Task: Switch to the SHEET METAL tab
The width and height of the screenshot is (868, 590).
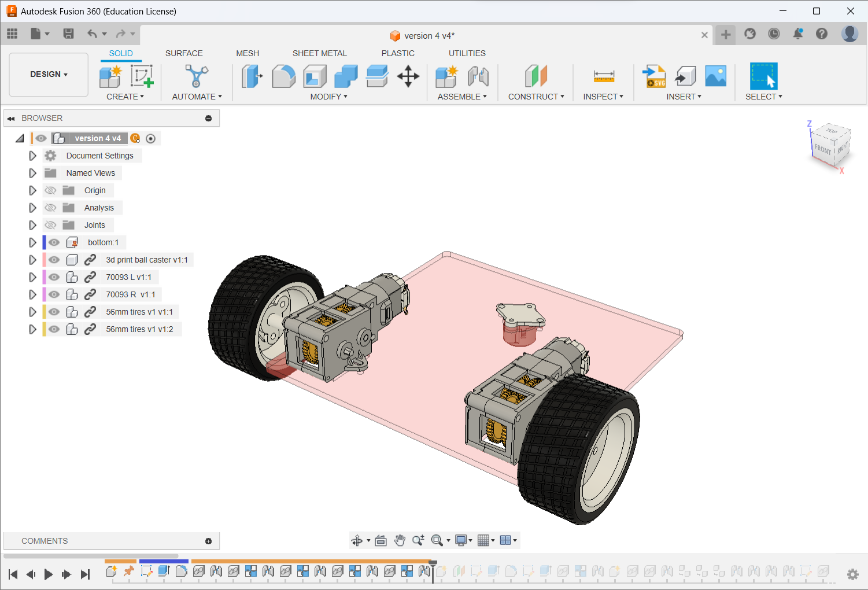Action: [319, 53]
